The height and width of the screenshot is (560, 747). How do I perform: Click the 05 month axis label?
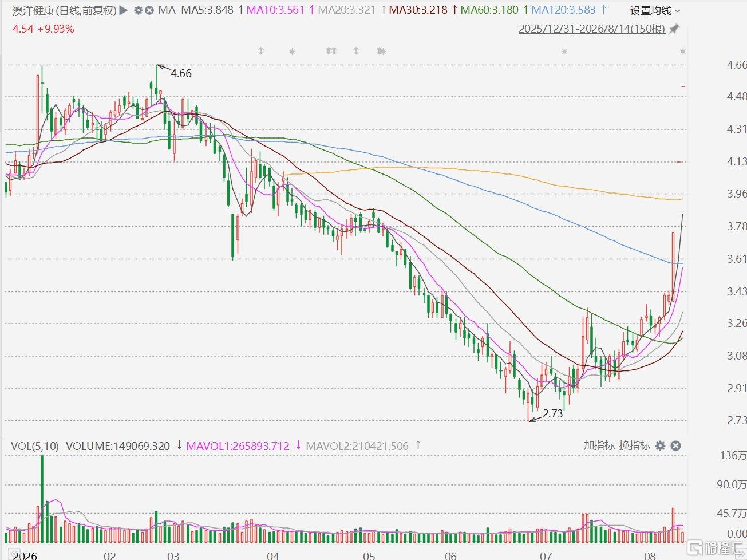(x=369, y=555)
